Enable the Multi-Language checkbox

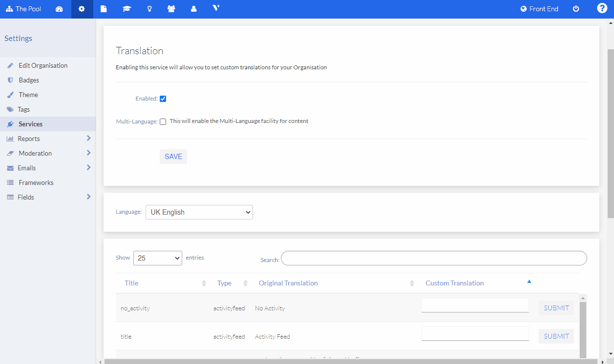pos(163,122)
